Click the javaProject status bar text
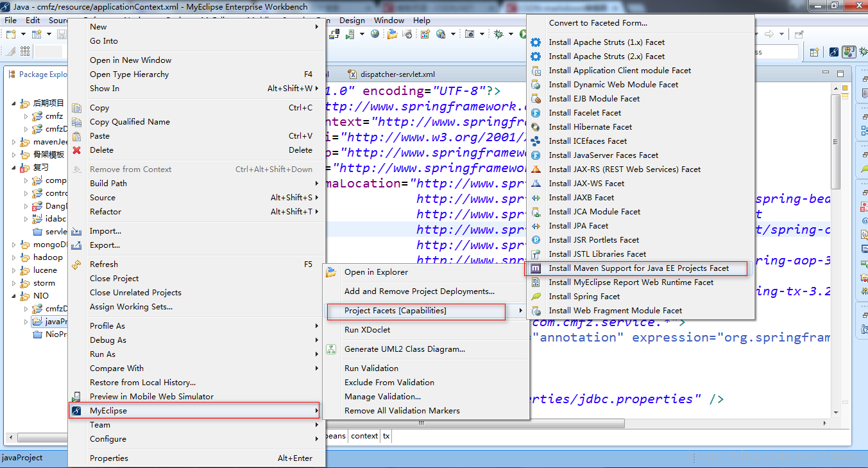Viewport: 868px width, 468px height. 22,458
